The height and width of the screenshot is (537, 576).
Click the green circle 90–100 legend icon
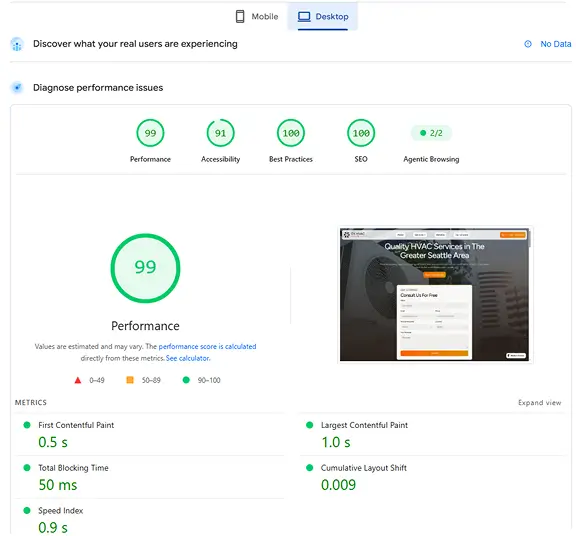coord(186,380)
